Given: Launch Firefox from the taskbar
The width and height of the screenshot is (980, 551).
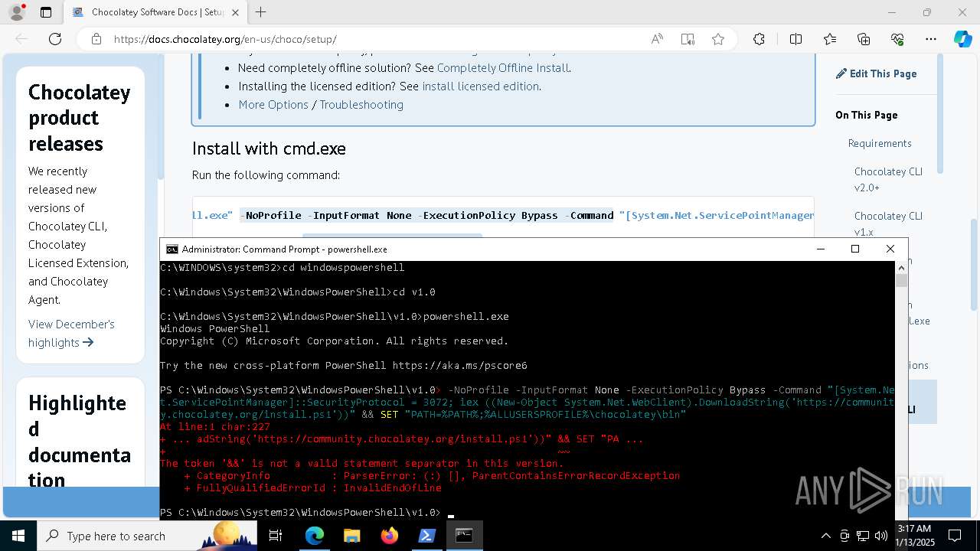Looking at the screenshot, I should pyautogui.click(x=389, y=536).
